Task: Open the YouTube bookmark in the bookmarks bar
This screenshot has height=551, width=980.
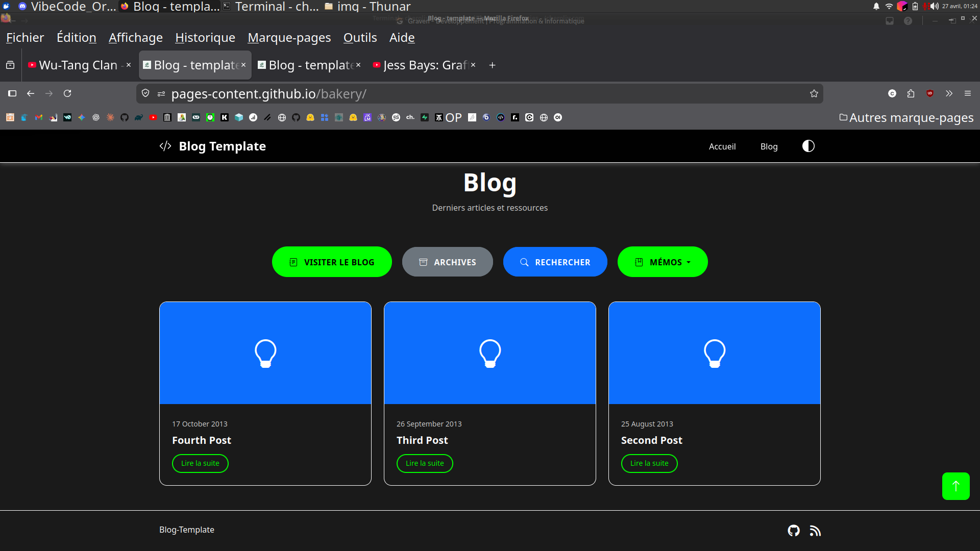Action: [x=153, y=117]
